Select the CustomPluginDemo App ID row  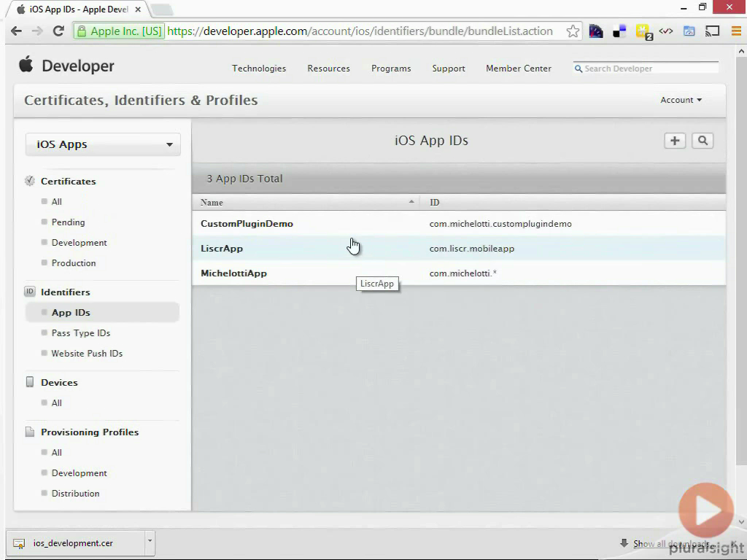[459, 223]
